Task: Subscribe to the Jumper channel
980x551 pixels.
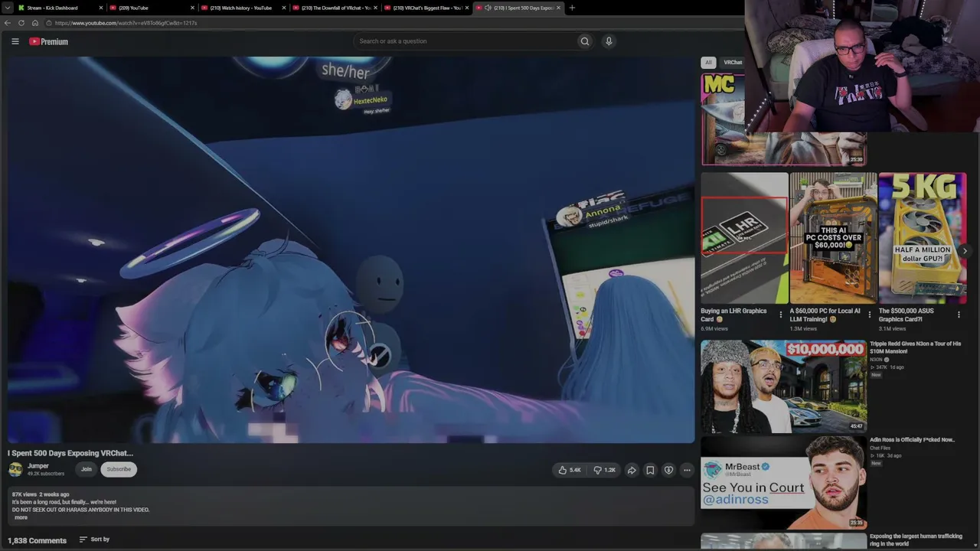Action: [119, 469]
